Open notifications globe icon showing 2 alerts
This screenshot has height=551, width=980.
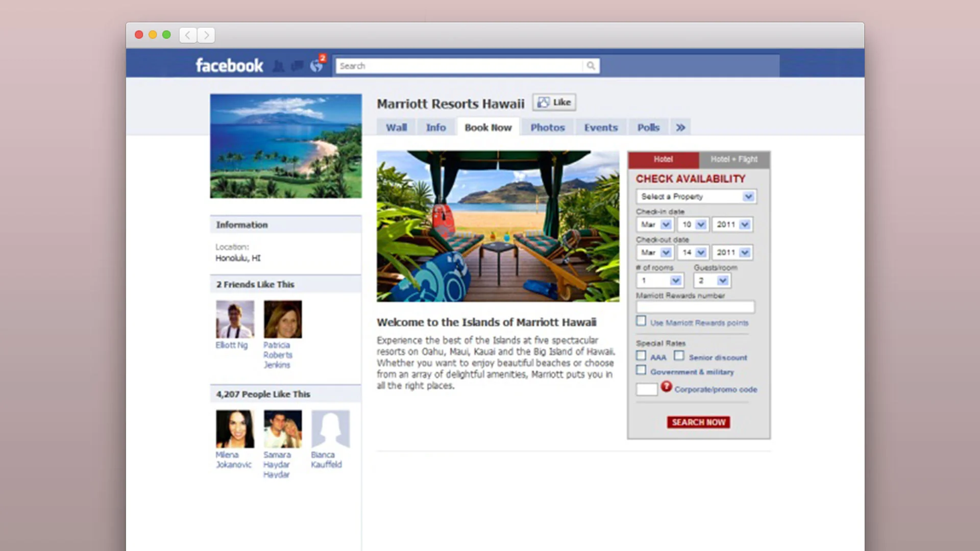[x=315, y=65]
